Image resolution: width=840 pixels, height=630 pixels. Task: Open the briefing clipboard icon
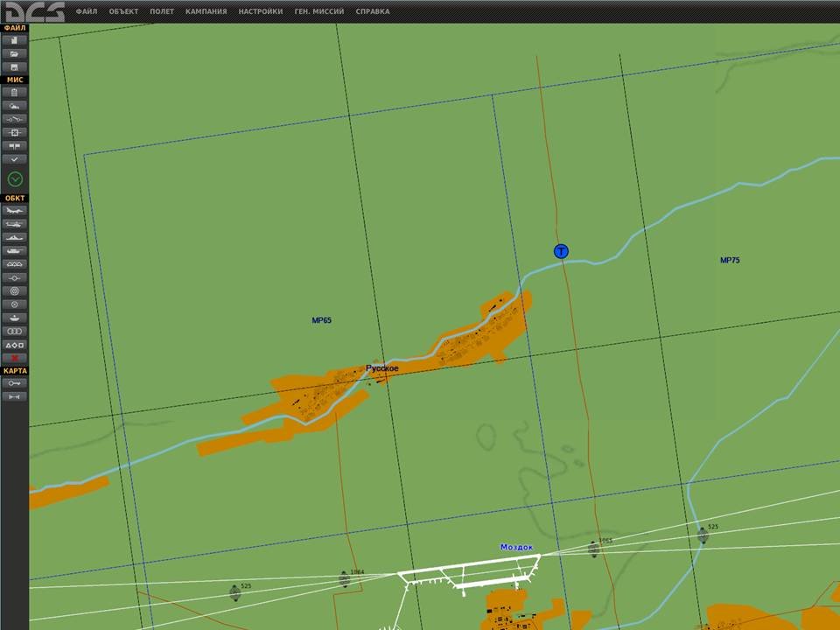click(15, 92)
